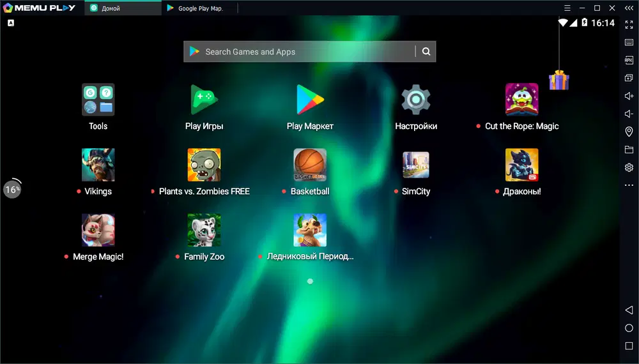Click the 16:14 clock
This screenshot has height=364, width=639.
click(x=603, y=23)
